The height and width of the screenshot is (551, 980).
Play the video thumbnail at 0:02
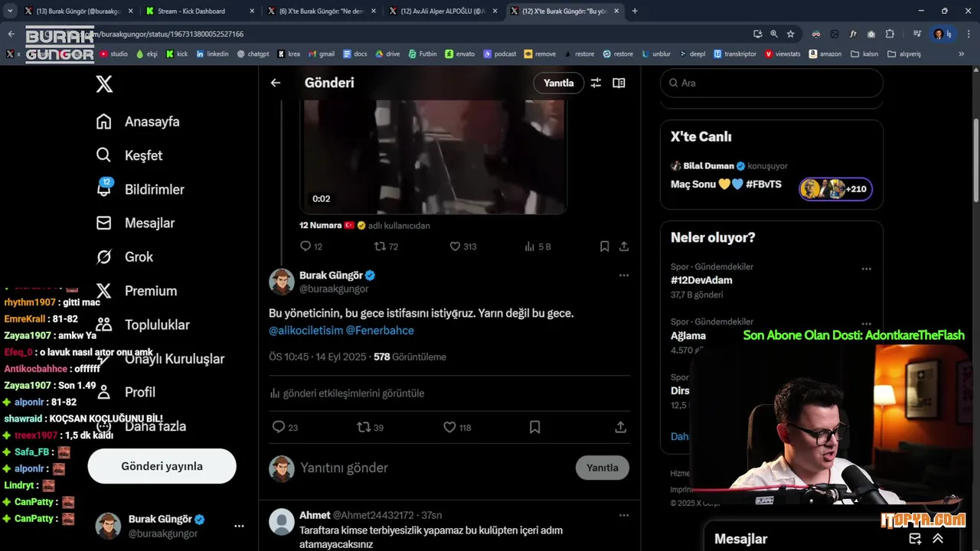click(x=433, y=156)
